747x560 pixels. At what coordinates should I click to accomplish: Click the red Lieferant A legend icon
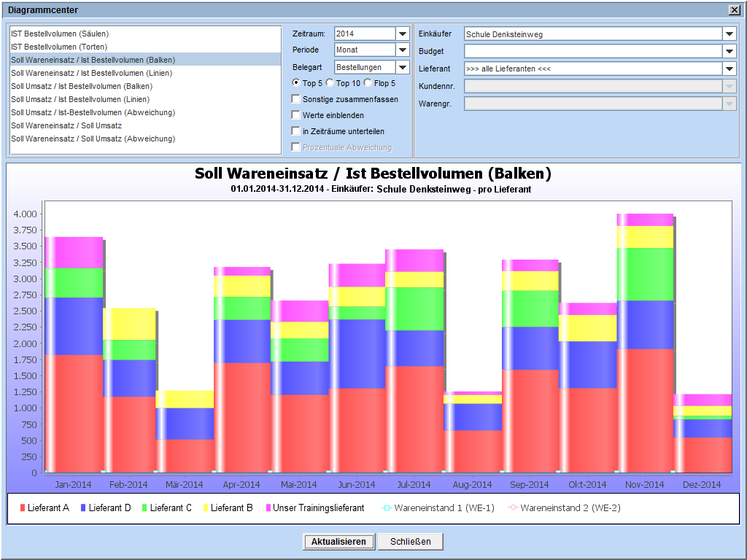[23, 507]
